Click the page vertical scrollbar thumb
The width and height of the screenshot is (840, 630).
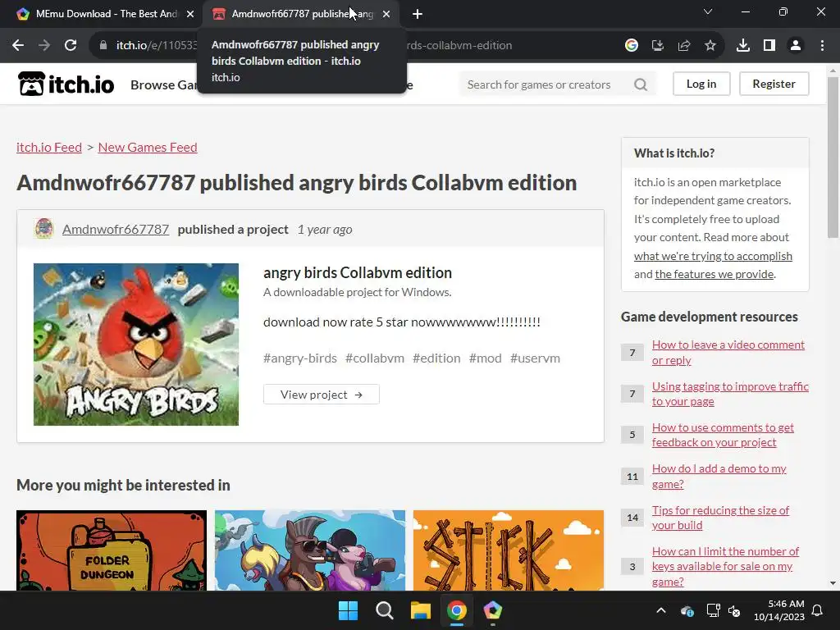pyautogui.click(x=833, y=157)
